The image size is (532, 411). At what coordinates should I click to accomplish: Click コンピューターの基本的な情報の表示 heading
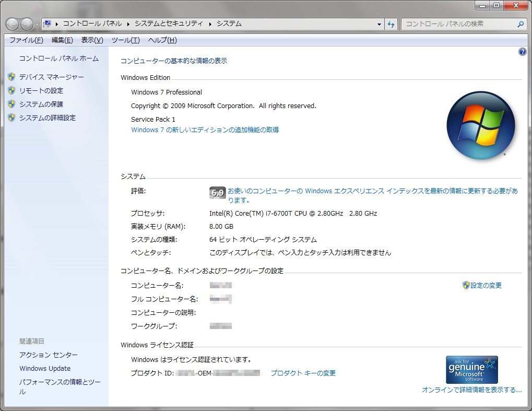pos(174,61)
